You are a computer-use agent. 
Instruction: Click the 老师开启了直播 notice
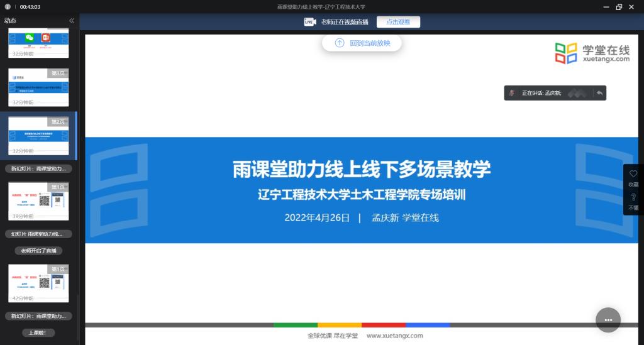[x=38, y=251]
